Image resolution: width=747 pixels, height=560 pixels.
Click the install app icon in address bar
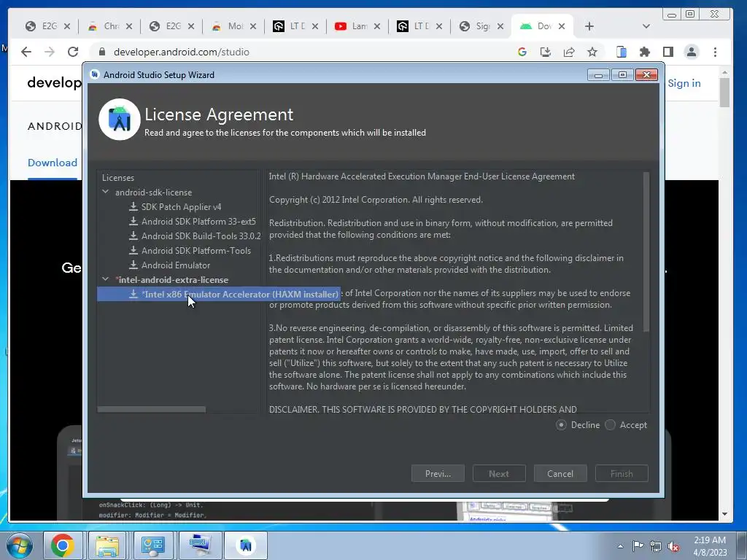(546, 52)
